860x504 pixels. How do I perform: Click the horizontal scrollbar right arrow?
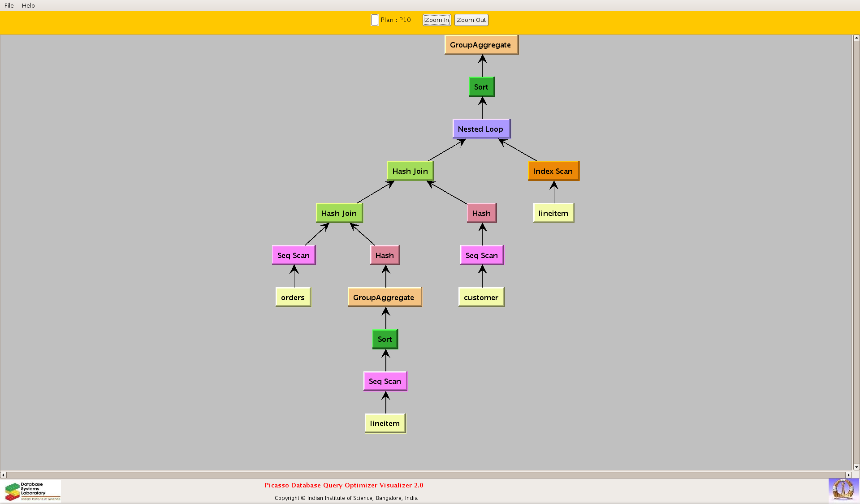pyautogui.click(x=848, y=475)
